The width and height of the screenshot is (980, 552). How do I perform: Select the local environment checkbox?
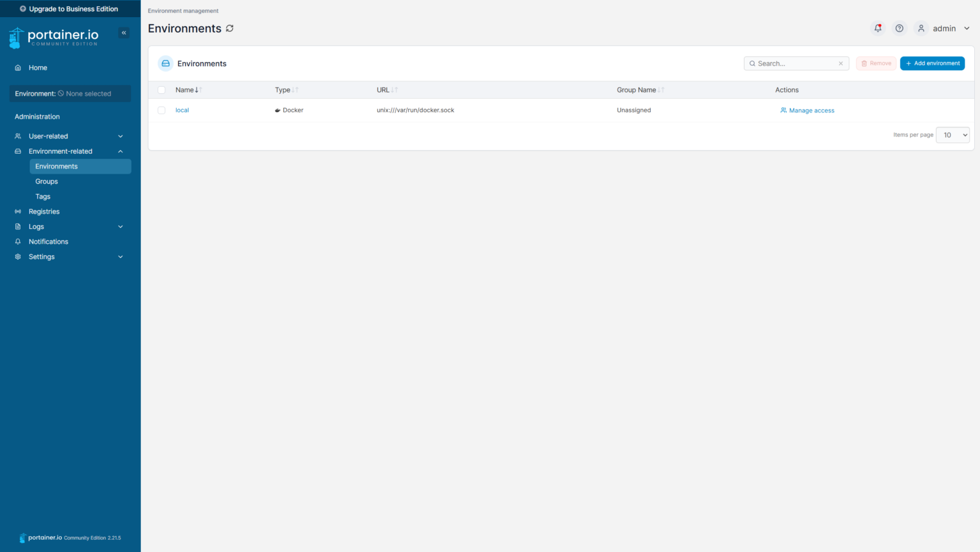(x=161, y=110)
